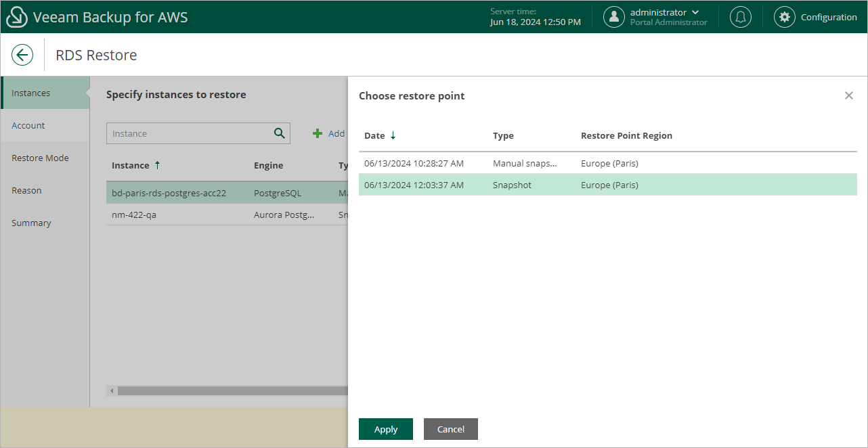Click the administrator user avatar icon
Screen dimensions: 868x448
614,17
